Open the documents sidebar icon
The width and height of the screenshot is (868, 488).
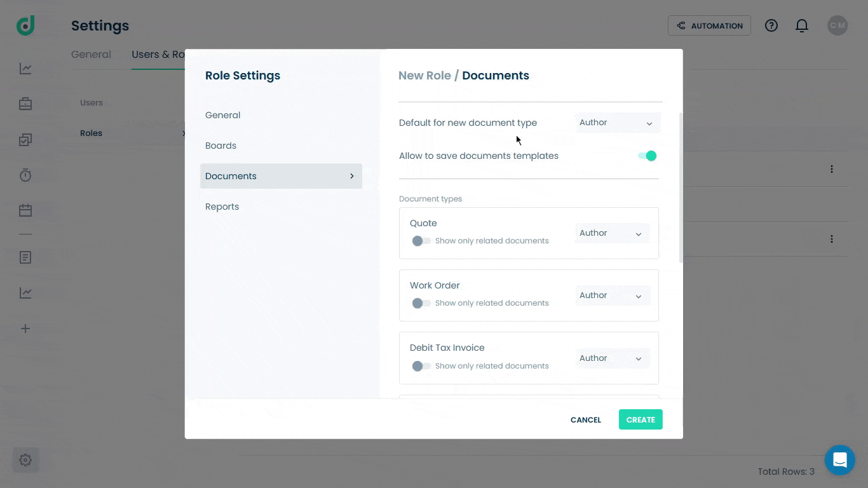coord(25,257)
